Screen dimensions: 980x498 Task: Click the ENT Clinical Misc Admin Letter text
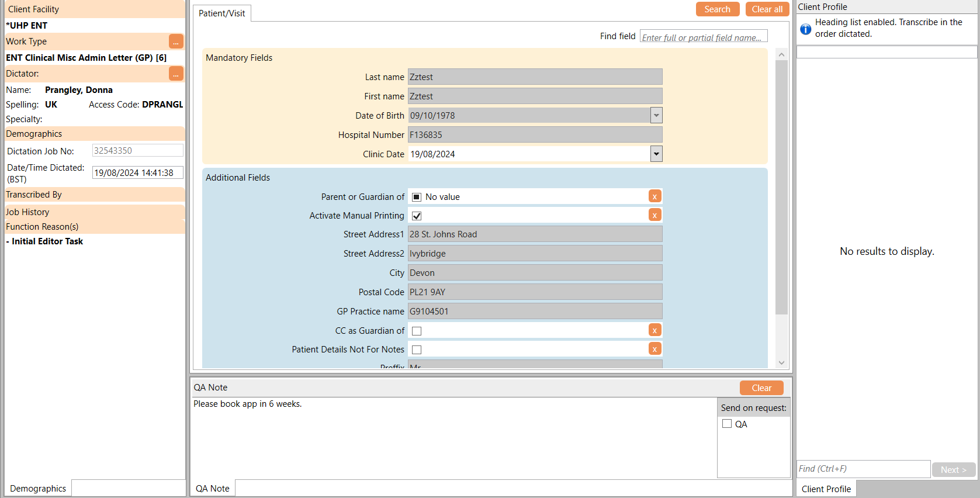coord(86,58)
